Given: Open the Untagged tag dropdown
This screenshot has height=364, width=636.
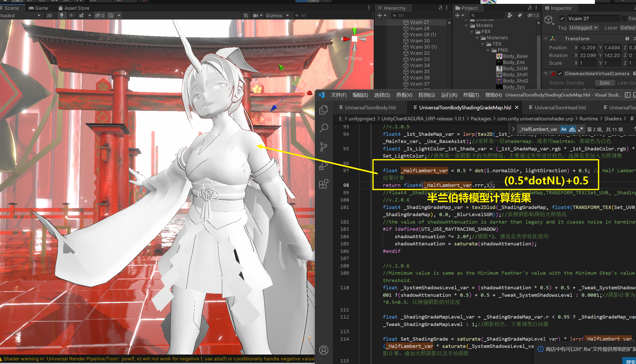Looking at the screenshot, I should 583,28.
